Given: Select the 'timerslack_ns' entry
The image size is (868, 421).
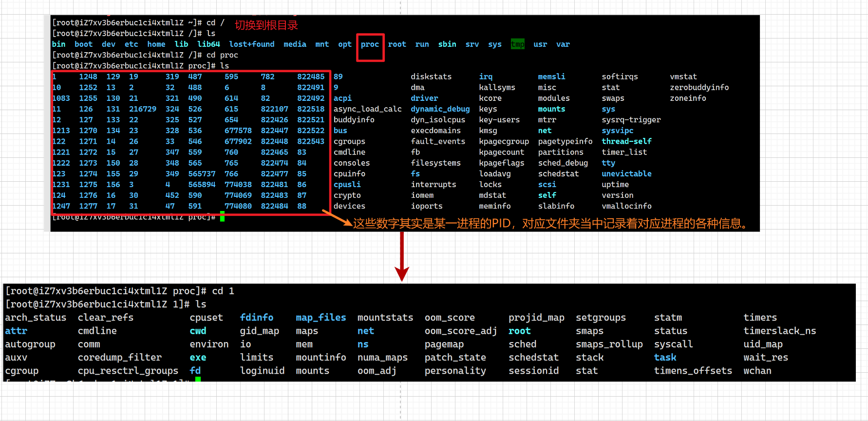Looking at the screenshot, I should pos(780,331).
